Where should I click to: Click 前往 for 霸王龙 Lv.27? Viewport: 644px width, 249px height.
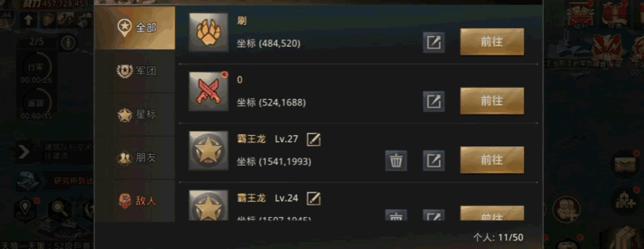[491, 160]
